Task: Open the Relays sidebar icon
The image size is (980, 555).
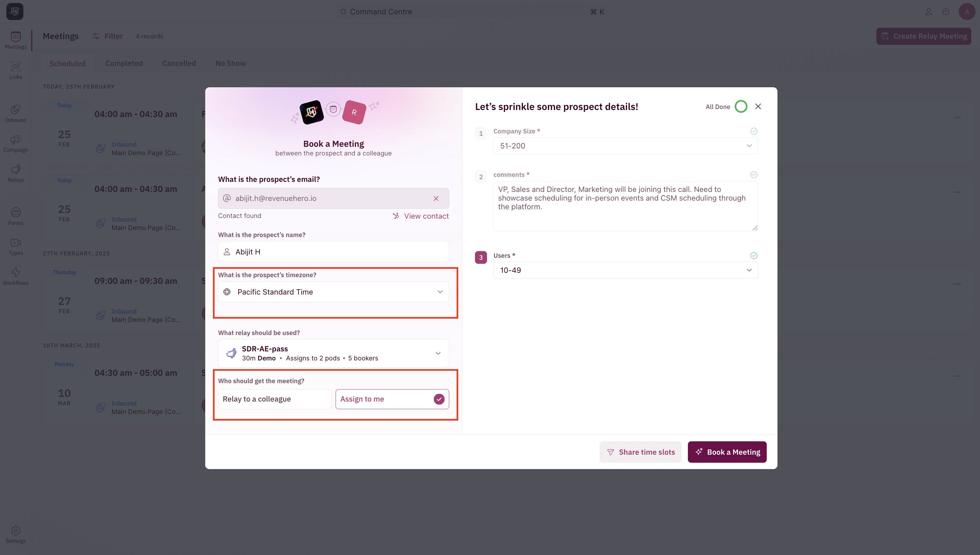Action: 16,173
